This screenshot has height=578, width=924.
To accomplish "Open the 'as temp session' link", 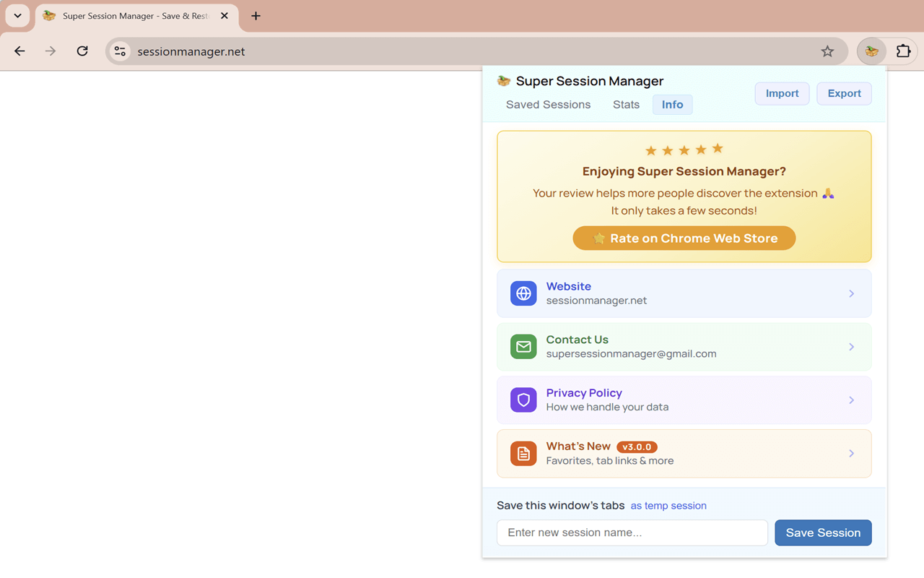I will (x=668, y=505).
